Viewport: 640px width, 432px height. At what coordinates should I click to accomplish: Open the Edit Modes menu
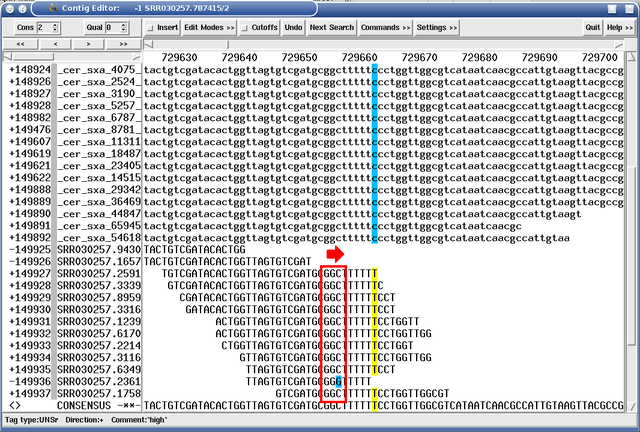[209, 28]
